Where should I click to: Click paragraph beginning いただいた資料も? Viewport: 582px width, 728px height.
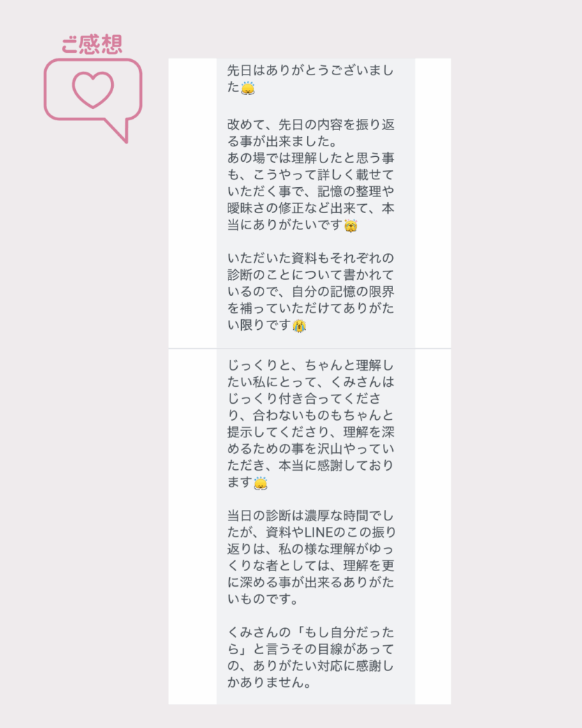click(310, 292)
